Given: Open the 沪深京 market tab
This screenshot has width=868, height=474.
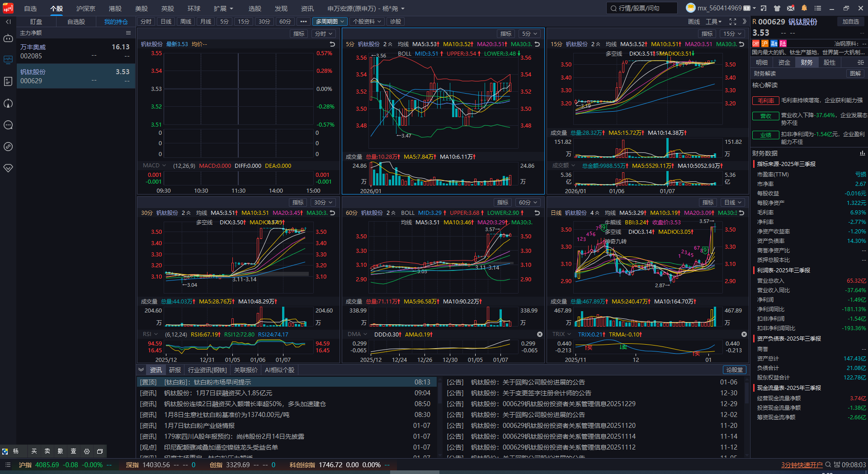Looking at the screenshot, I should click(86, 9).
